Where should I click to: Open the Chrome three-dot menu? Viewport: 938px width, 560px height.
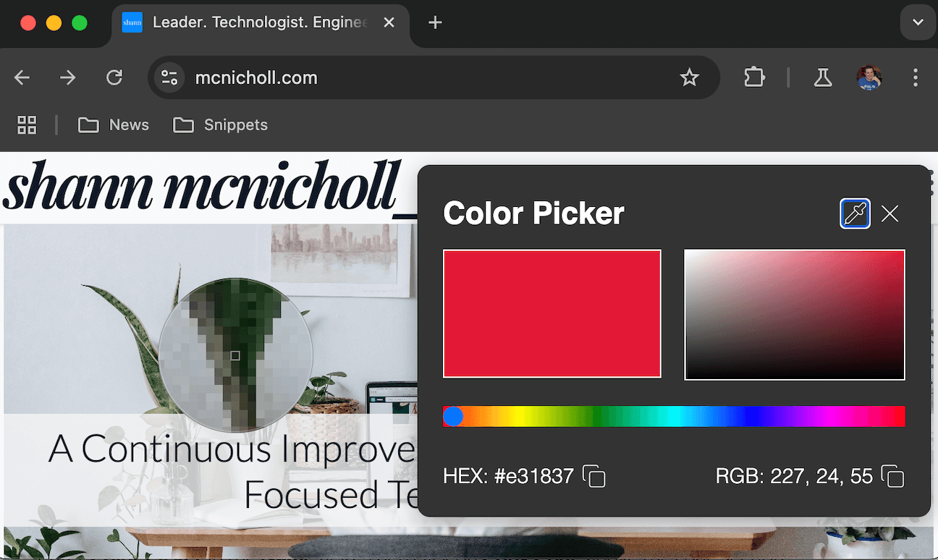coord(916,77)
